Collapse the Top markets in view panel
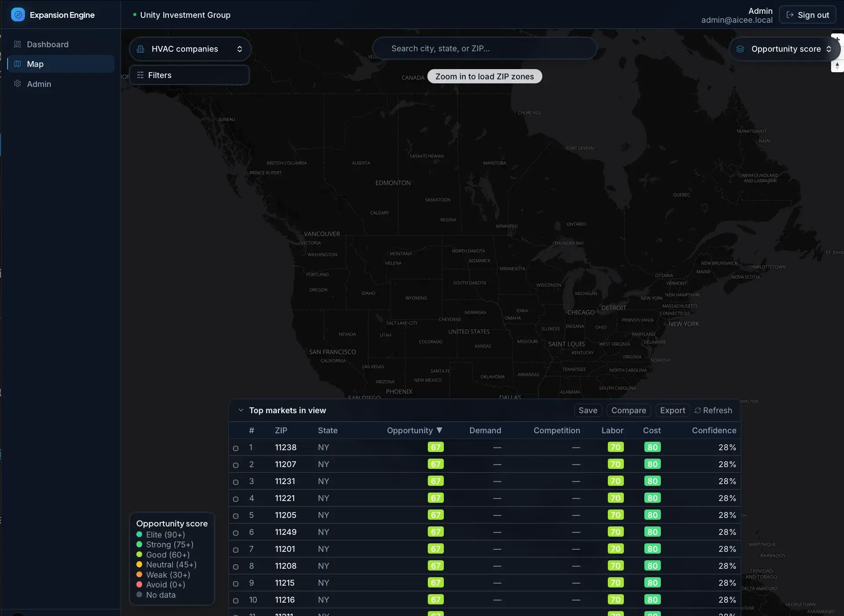 click(241, 410)
